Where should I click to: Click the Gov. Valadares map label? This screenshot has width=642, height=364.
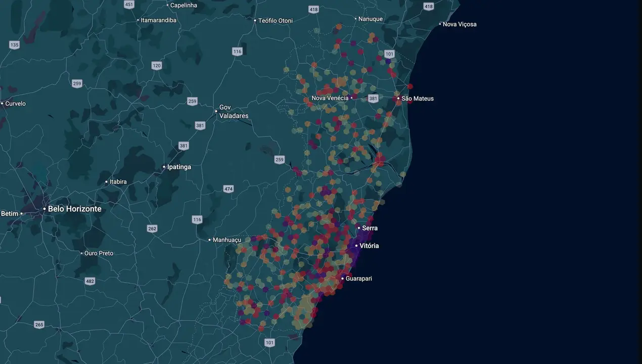pos(234,112)
